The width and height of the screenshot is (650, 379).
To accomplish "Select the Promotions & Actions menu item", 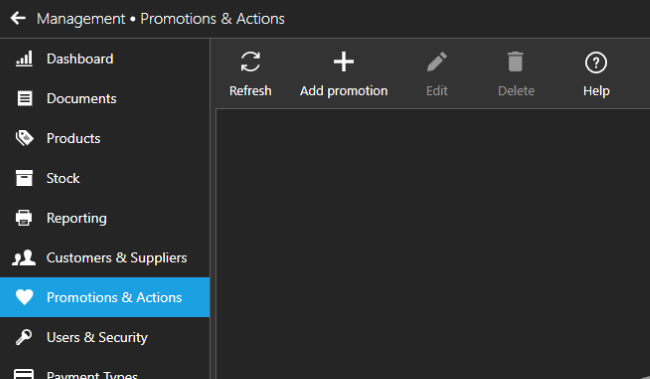I will click(x=104, y=297).
